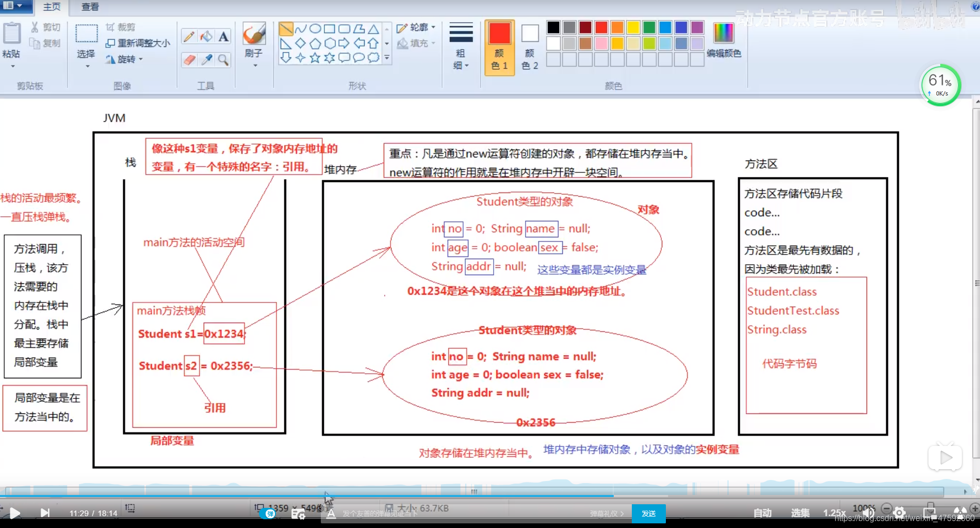Select the Fill with color bucket tool
This screenshot has height=528, width=980.
206,36
